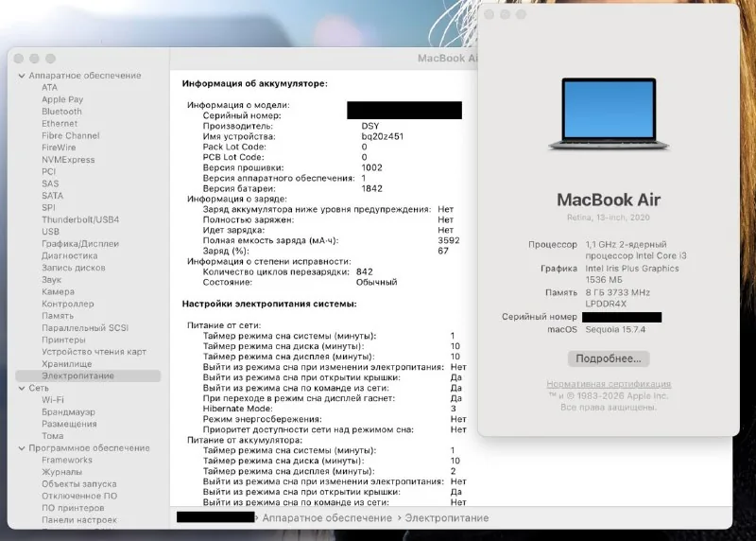Image resolution: width=756 pixels, height=541 pixels.
Task: Open Frameworks under software
Action: (66, 461)
